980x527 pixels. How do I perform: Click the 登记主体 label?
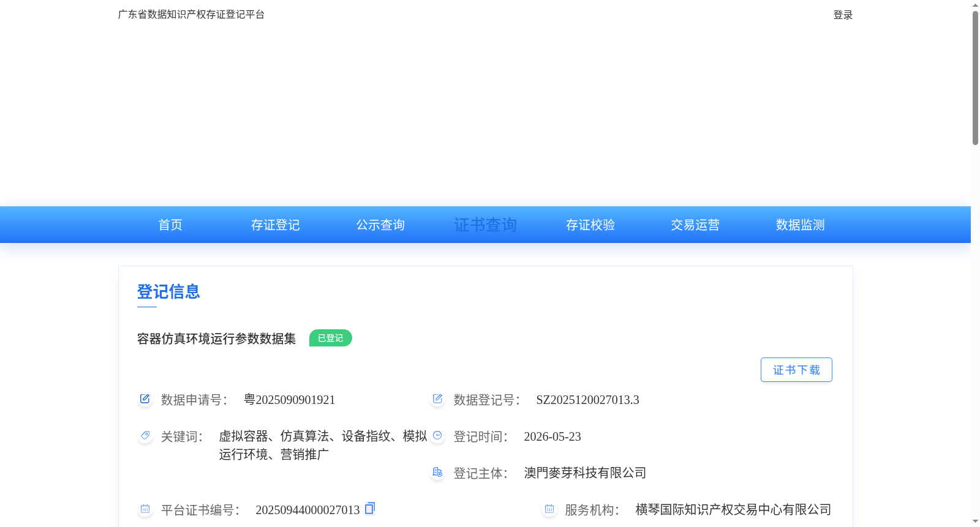click(x=481, y=473)
